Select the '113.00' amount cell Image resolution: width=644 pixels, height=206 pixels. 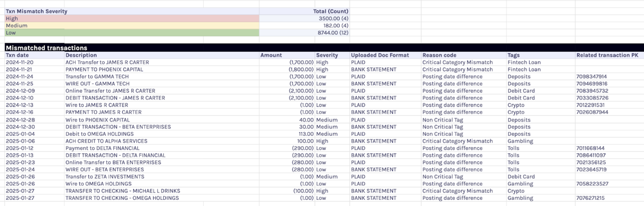287,134
